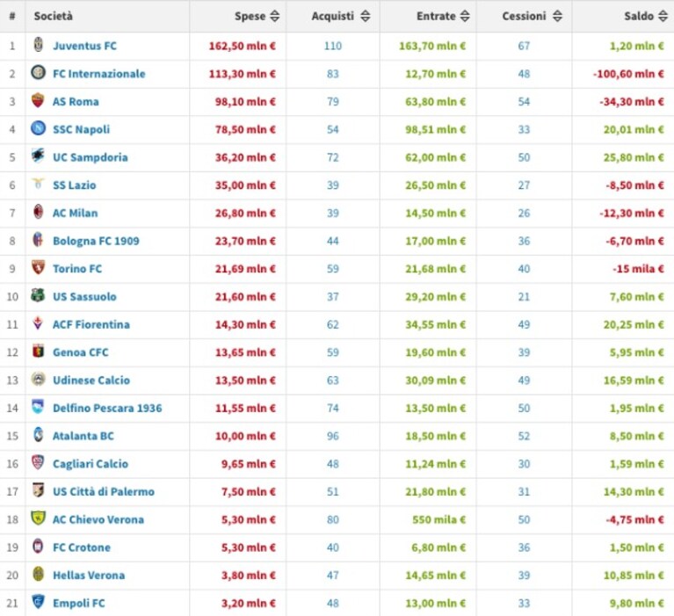Click the US Sassuolo club crest
This screenshot has width=674, height=616.
[x=39, y=295]
